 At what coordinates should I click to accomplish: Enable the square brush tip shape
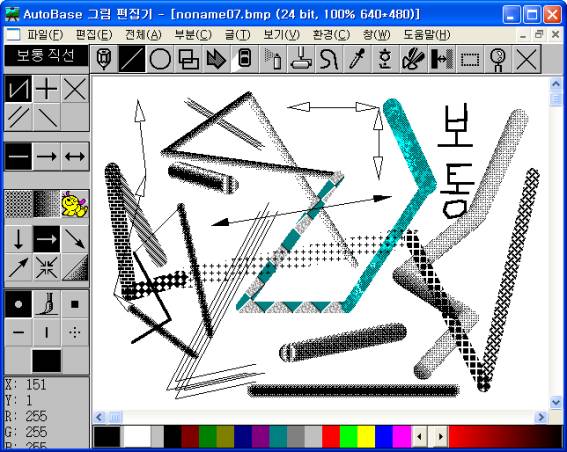click(x=75, y=304)
